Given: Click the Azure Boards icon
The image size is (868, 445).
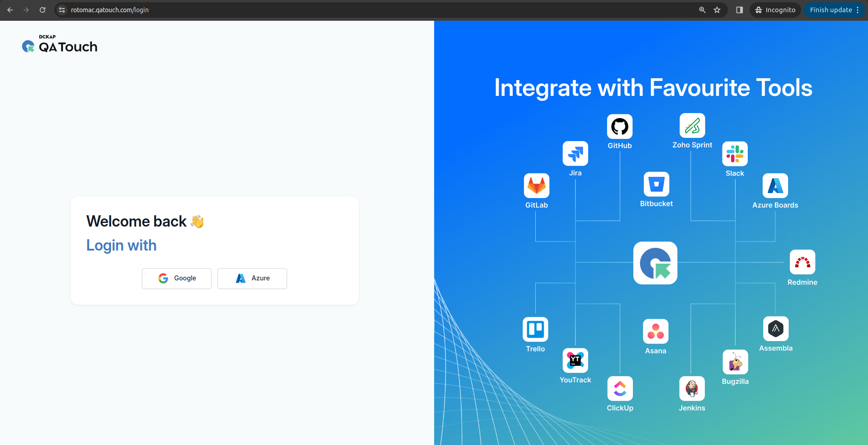Looking at the screenshot, I should [x=775, y=186].
